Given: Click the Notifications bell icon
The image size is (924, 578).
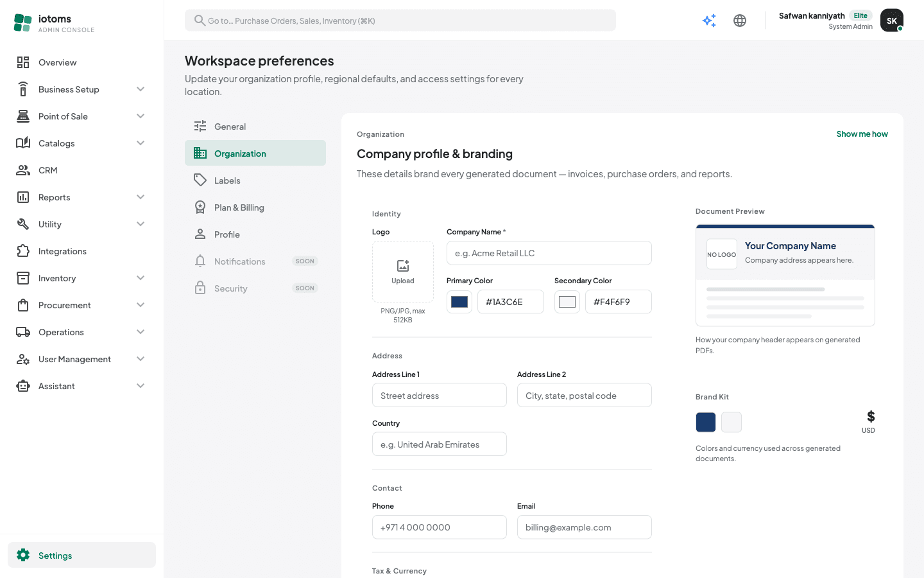Looking at the screenshot, I should click(x=200, y=261).
